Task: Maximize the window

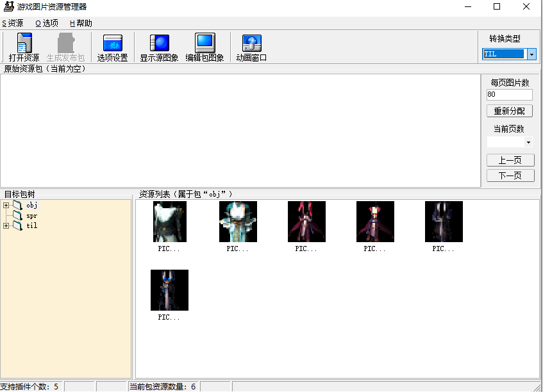Action: point(497,6)
